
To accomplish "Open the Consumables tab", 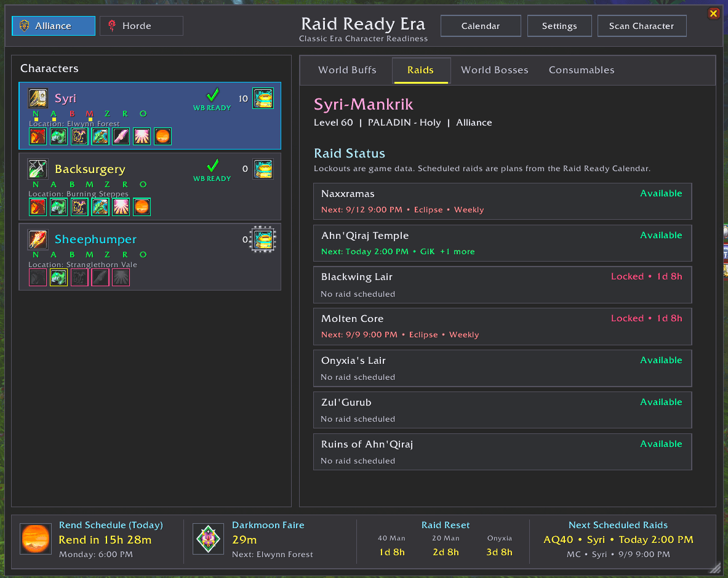I will pos(582,70).
